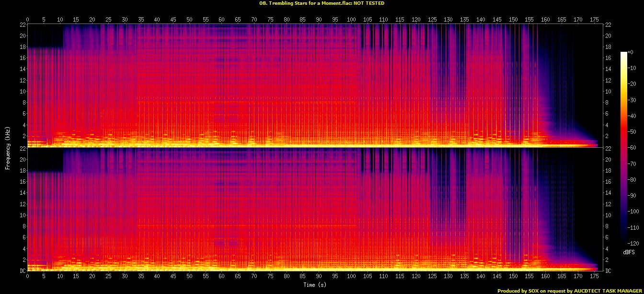Click the "-60" value on the dBFS scale
Image resolution: width=644 pixels, height=294 pixels.
click(x=631, y=148)
